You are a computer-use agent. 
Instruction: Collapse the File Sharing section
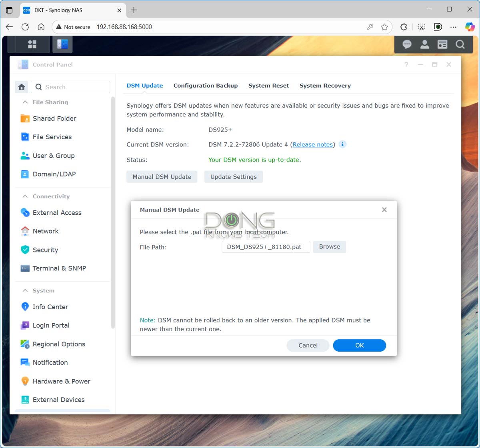click(x=25, y=102)
